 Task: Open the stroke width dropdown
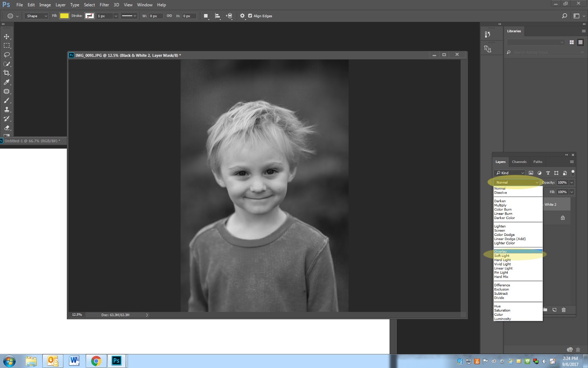point(116,16)
